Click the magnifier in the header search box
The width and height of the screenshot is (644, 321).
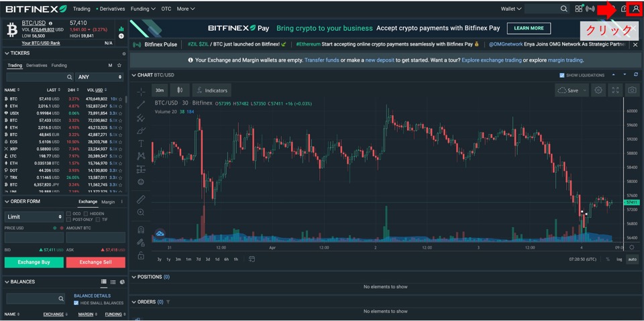pos(564,9)
